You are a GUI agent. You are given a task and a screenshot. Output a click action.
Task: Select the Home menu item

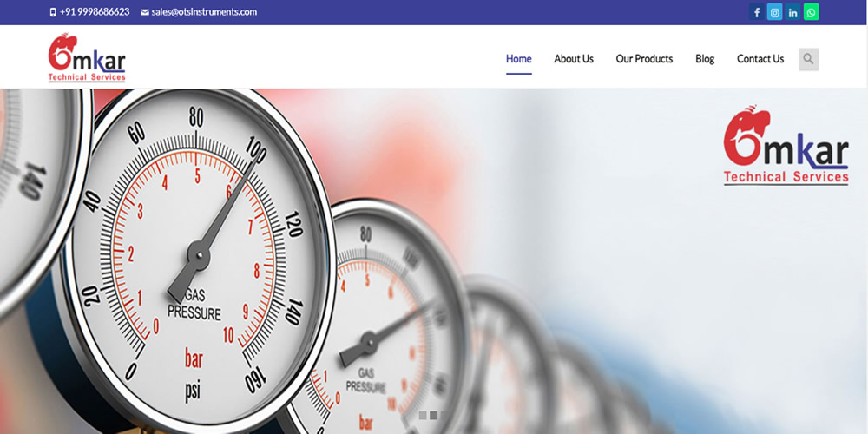click(519, 59)
